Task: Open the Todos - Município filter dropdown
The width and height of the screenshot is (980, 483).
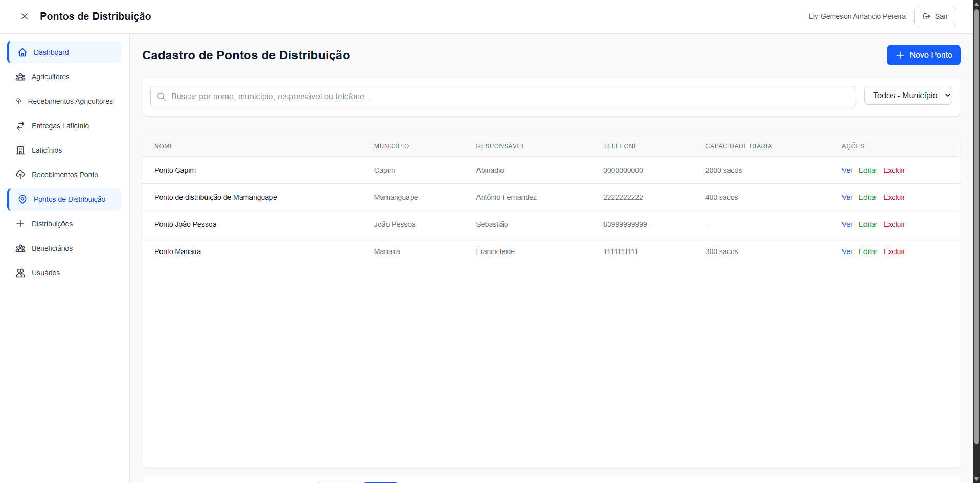Action: pos(908,96)
